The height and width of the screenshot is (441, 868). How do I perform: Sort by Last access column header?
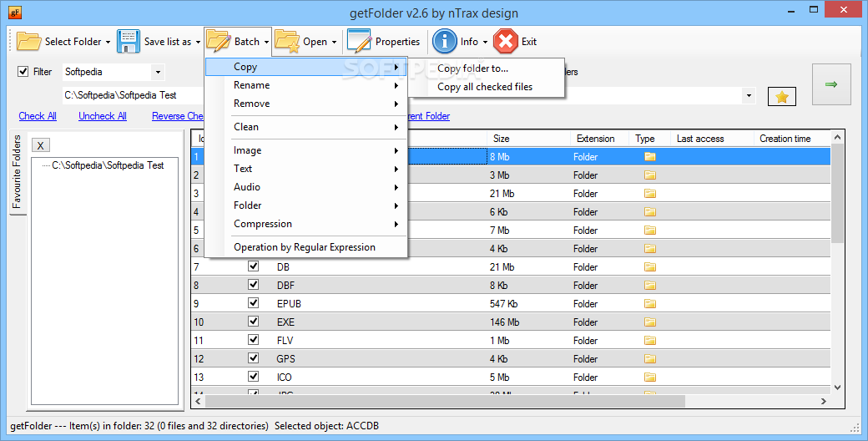(x=712, y=139)
